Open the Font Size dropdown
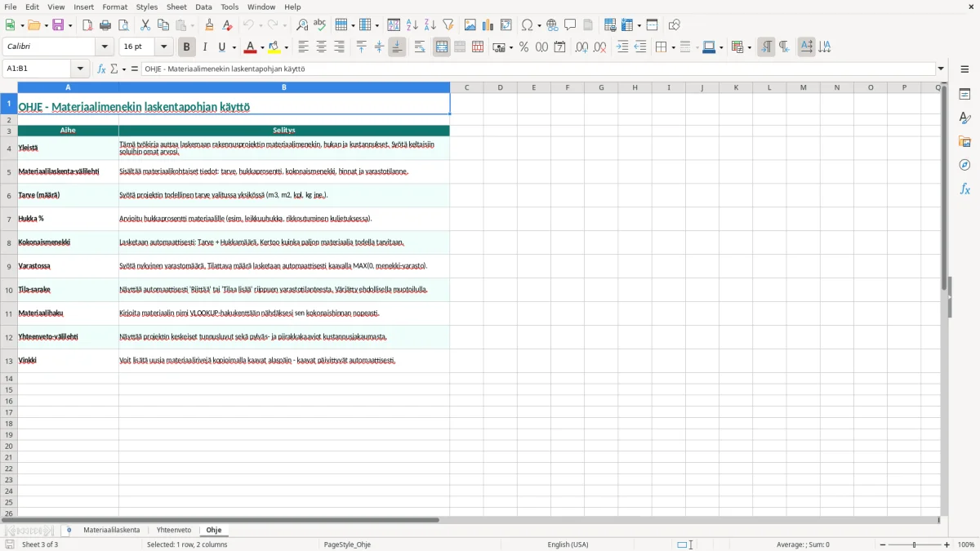 tap(164, 47)
